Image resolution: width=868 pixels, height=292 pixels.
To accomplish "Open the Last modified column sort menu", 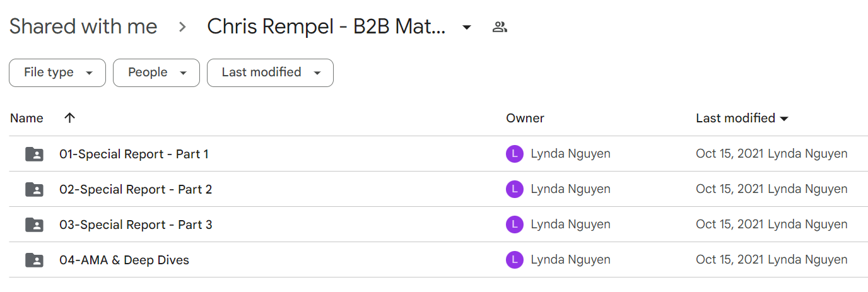I will [x=742, y=118].
